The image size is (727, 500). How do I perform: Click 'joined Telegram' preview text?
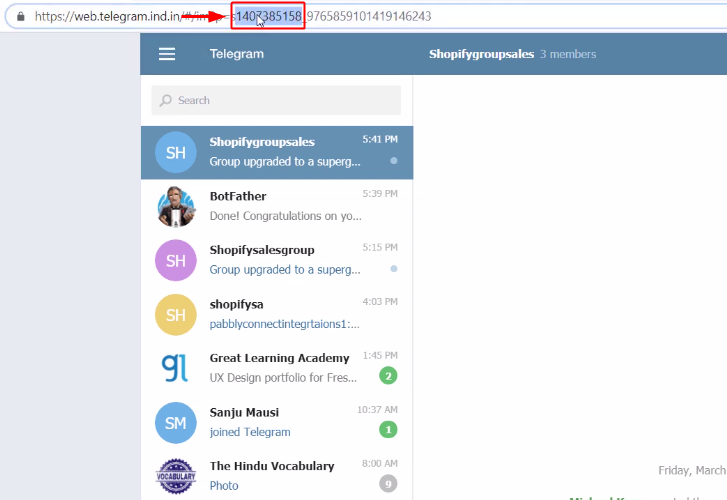pyautogui.click(x=250, y=432)
